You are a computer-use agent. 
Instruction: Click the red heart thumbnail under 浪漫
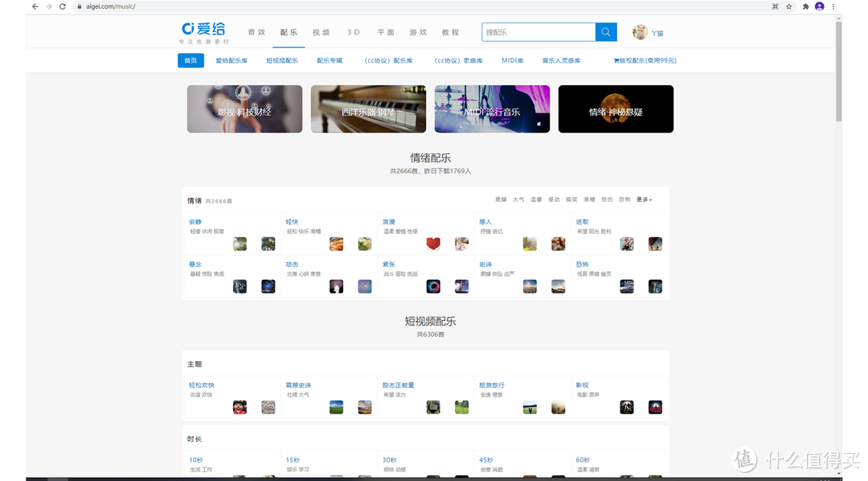pyautogui.click(x=433, y=244)
